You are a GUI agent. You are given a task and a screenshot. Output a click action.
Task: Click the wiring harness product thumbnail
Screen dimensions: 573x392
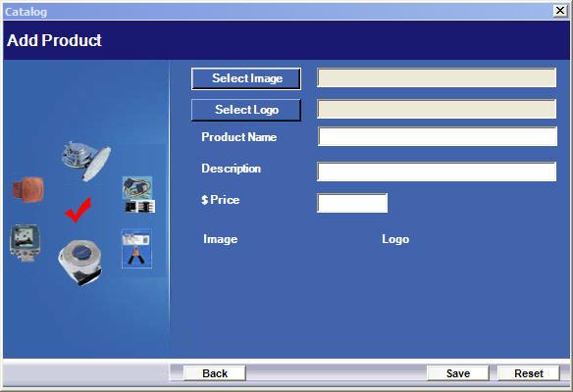click(x=138, y=194)
